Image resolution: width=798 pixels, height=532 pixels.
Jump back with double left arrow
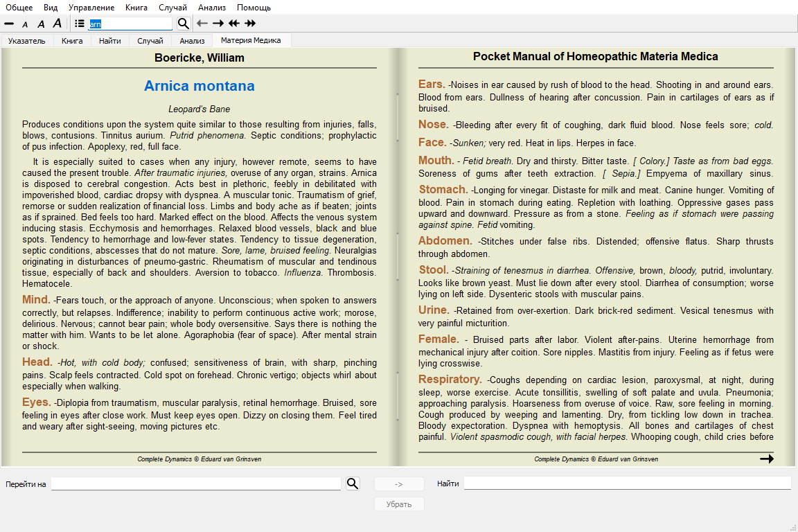coord(234,24)
